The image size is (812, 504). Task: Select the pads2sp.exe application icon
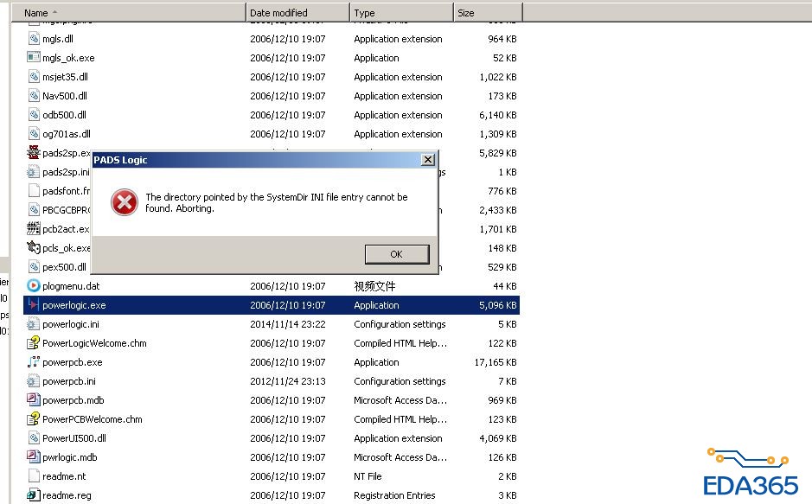tap(34, 153)
